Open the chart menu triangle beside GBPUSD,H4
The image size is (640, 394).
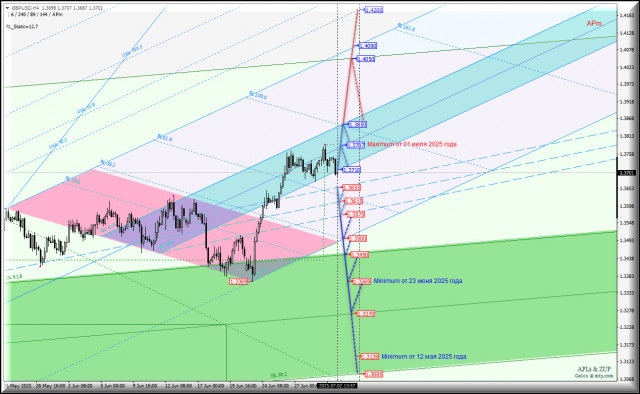click(7, 8)
